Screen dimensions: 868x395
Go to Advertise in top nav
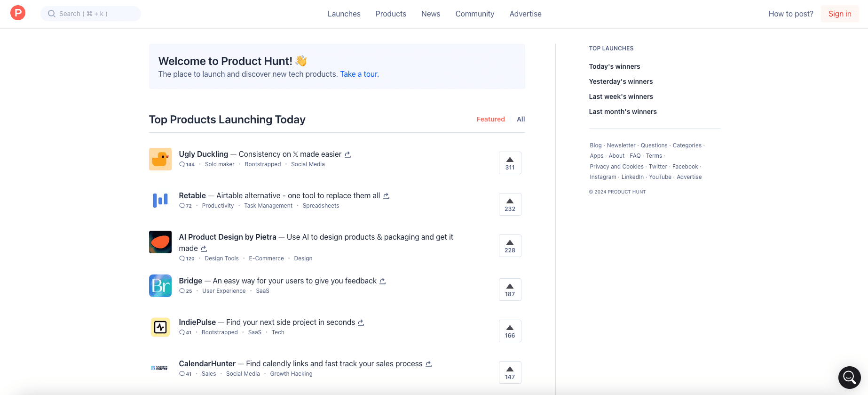[526, 14]
